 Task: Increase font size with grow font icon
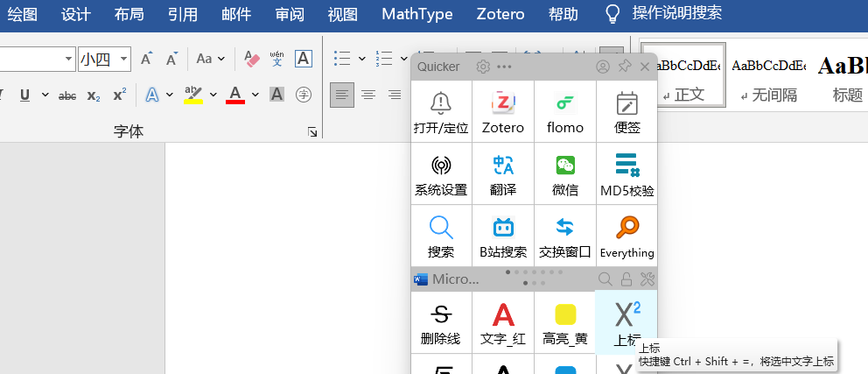coord(146,59)
